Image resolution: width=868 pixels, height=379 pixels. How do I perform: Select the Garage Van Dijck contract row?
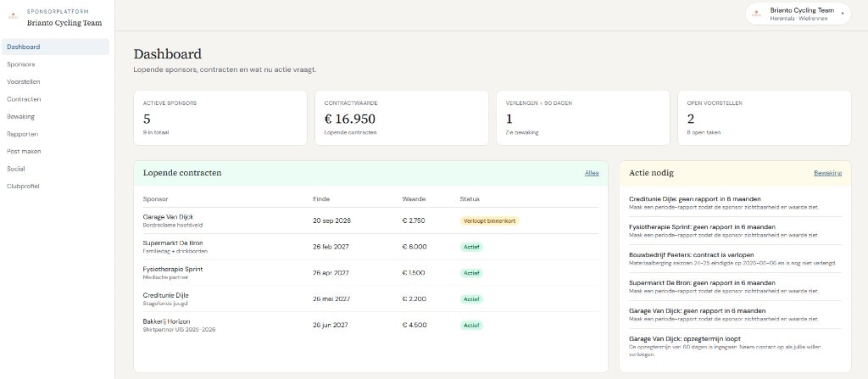click(x=371, y=220)
